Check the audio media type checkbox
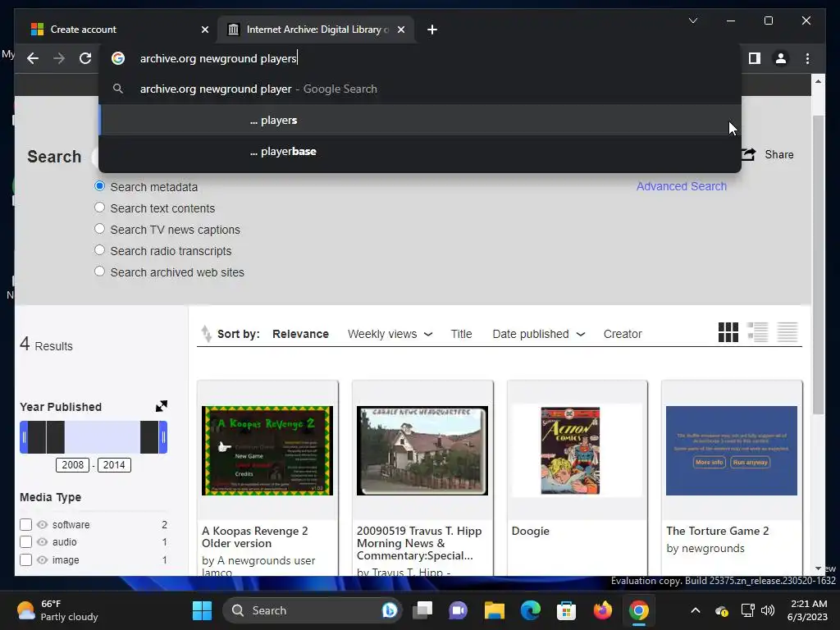 coord(25,541)
